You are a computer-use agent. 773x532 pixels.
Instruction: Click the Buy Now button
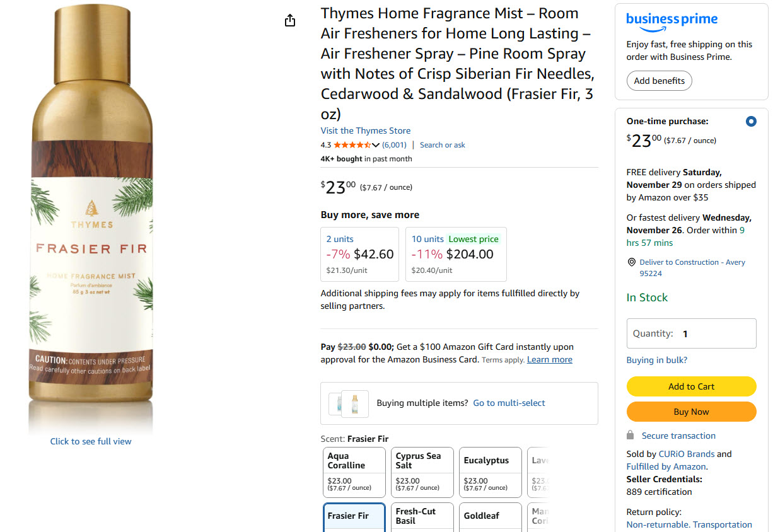(691, 412)
